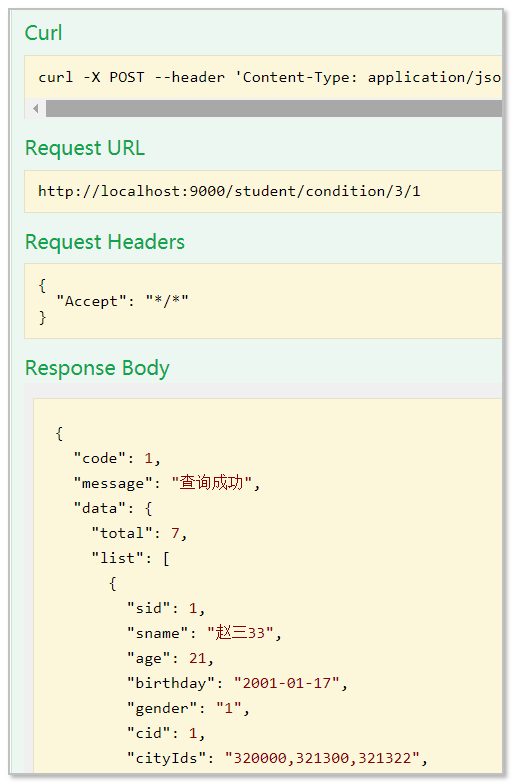
Task: Click the curl box horizontal scrollbar thumb
Action: click(x=274, y=108)
